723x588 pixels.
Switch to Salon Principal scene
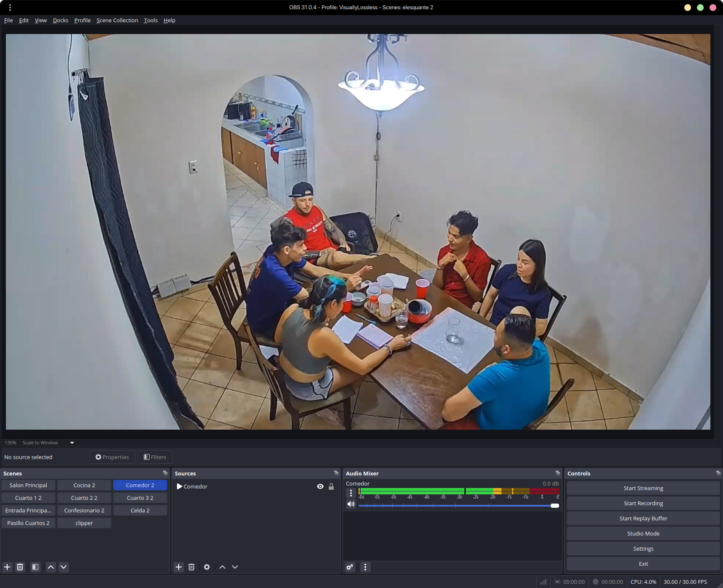click(x=28, y=485)
